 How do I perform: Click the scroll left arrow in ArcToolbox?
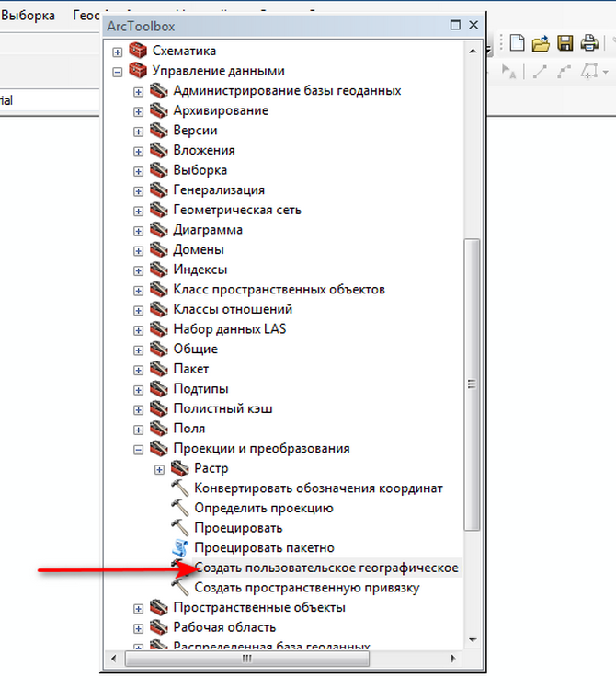click(x=113, y=659)
